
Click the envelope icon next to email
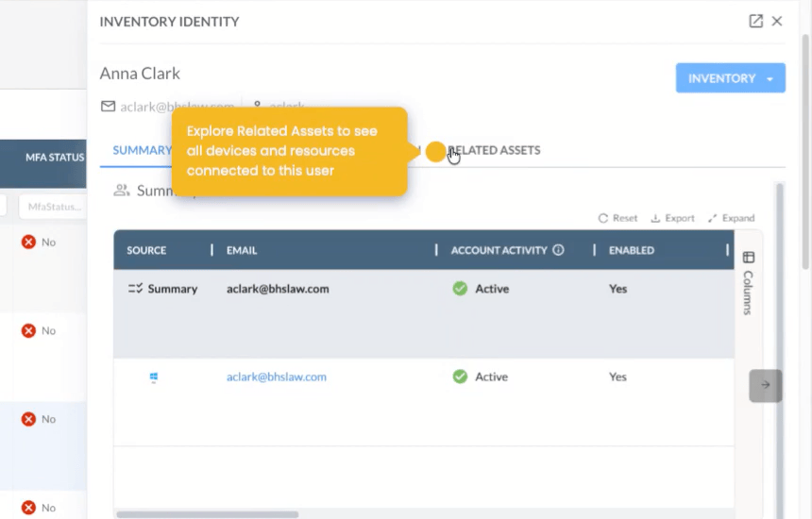coord(108,107)
